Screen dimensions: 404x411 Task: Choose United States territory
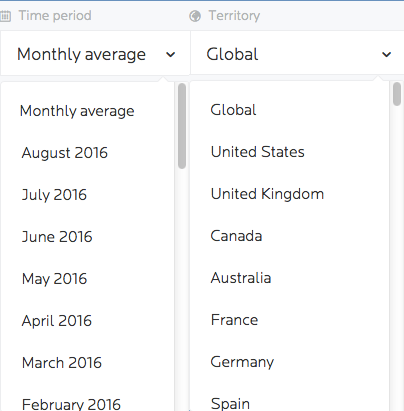click(x=258, y=152)
